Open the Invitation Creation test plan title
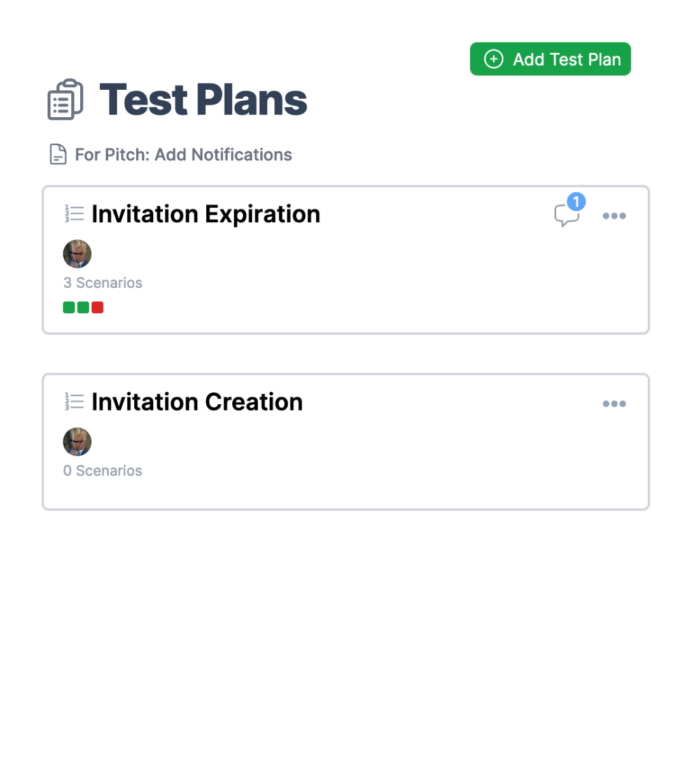Screen dimensions: 700x773 [197, 402]
